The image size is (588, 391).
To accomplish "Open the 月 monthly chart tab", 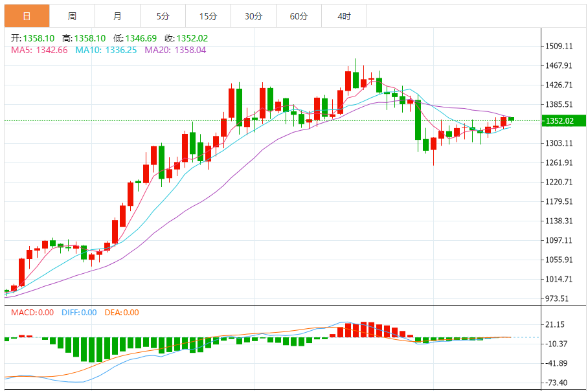I will point(117,16).
